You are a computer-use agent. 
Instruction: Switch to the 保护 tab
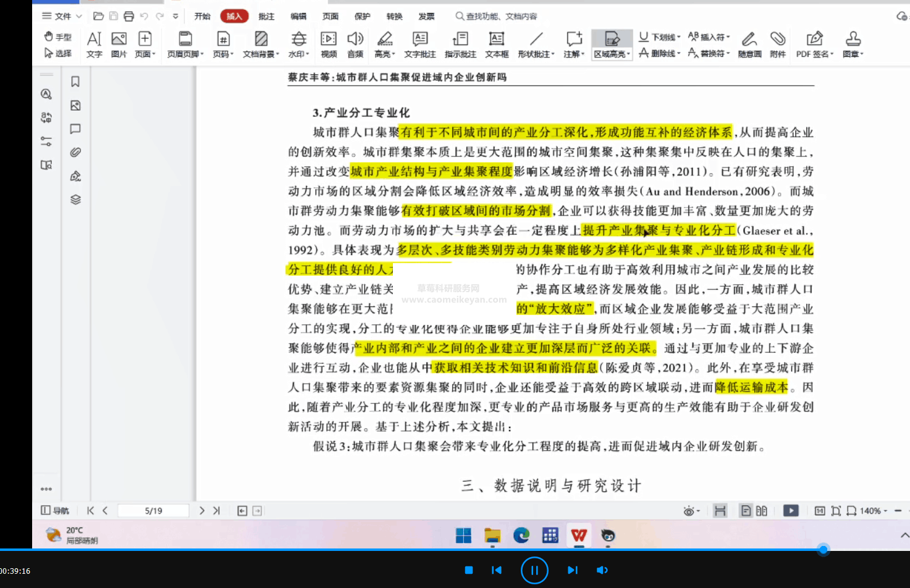point(363,16)
